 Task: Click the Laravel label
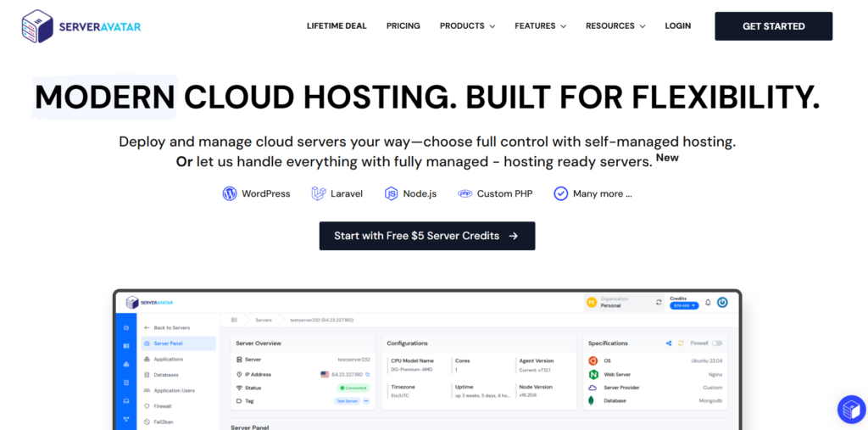(x=347, y=194)
